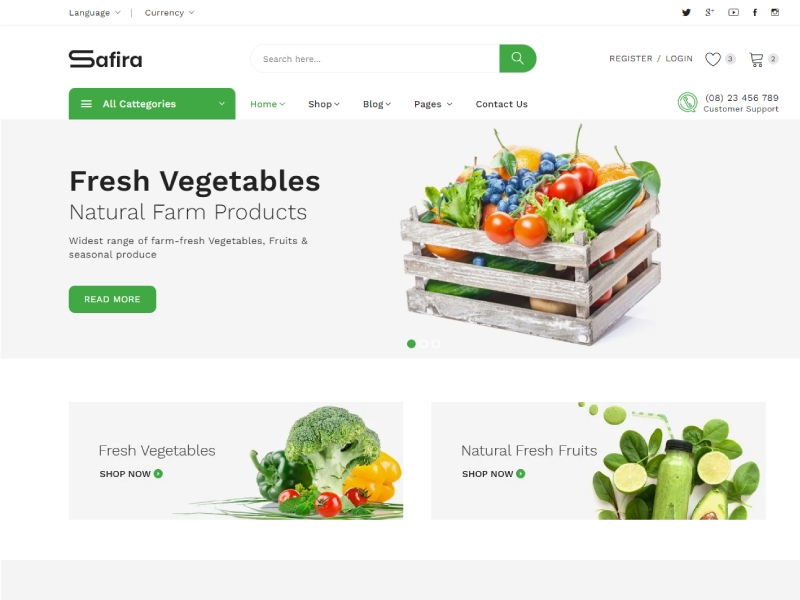Open the Facebook social icon
The width and height of the screenshot is (800, 600).
[x=755, y=12]
